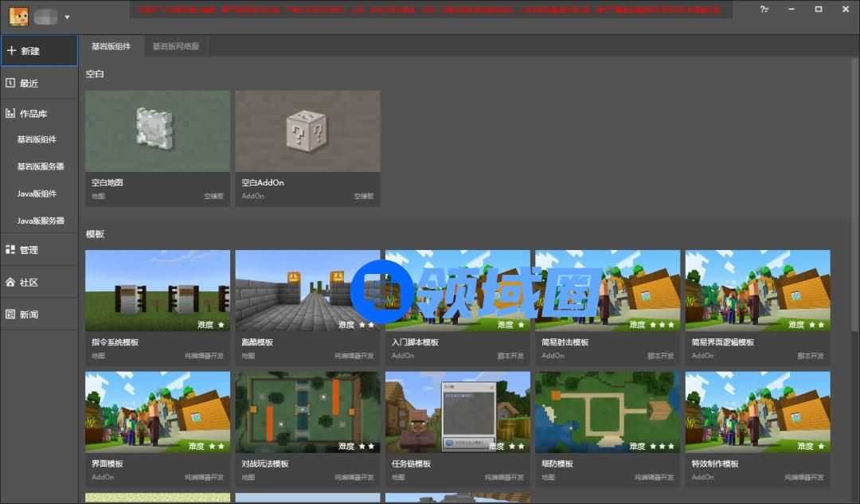Open the 任务链模板 villager template
860x504 pixels.
(x=457, y=412)
